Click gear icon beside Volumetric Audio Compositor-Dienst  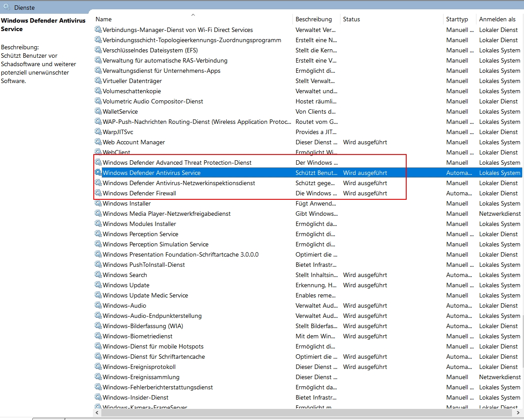click(98, 101)
